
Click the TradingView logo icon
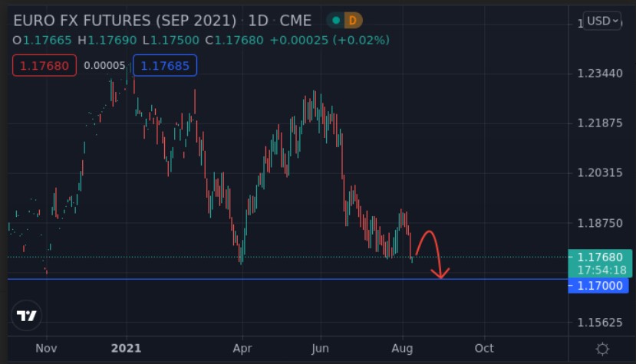point(27,315)
